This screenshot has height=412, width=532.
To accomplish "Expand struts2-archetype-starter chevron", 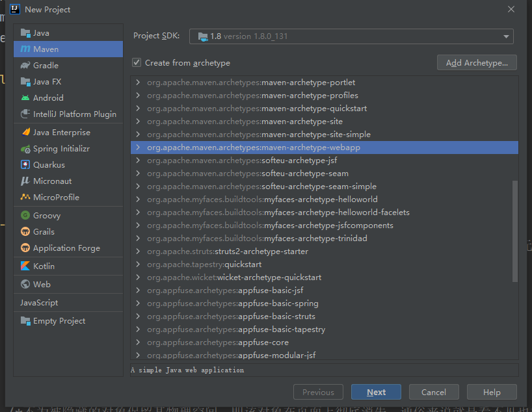I will tap(138, 251).
